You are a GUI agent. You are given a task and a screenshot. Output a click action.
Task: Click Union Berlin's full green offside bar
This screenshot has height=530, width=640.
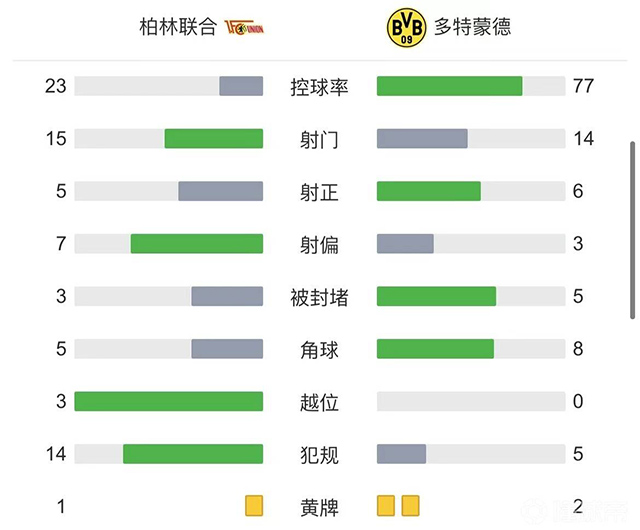pyautogui.click(x=168, y=401)
